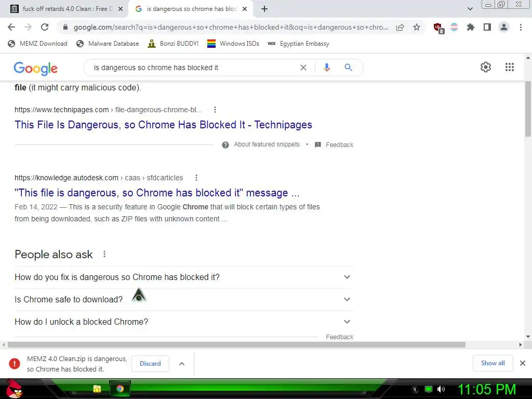Viewport: 532px width, 399px height.
Task: Share this page from the address bar
Action: 400,27
